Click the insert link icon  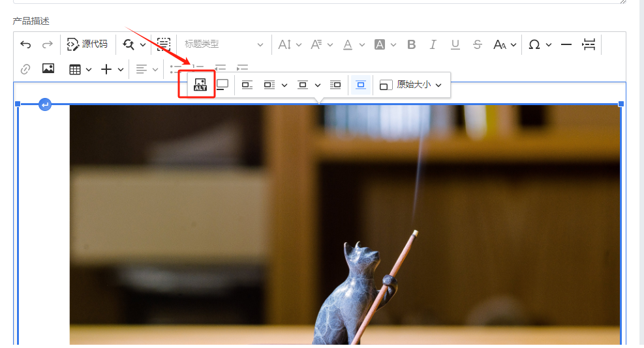pyautogui.click(x=25, y=69)
